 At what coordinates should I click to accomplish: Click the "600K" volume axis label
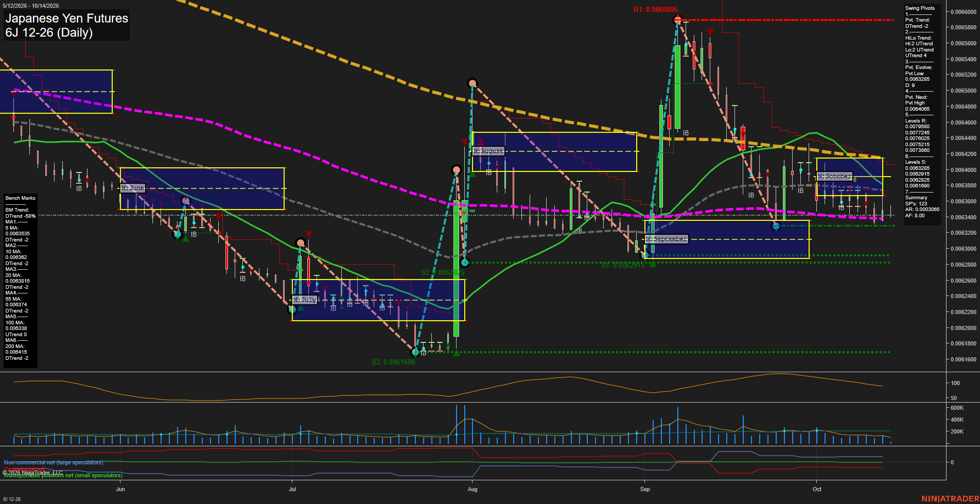(x=957, y=408)
